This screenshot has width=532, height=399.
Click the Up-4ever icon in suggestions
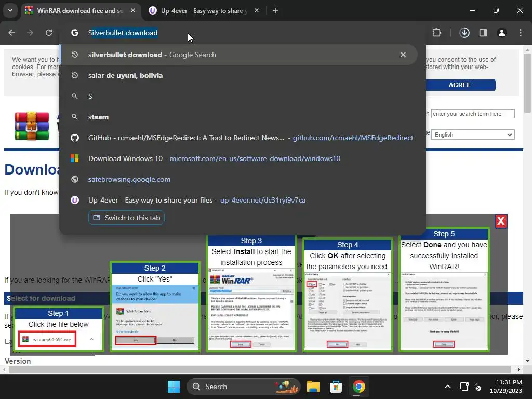point(75,200)
